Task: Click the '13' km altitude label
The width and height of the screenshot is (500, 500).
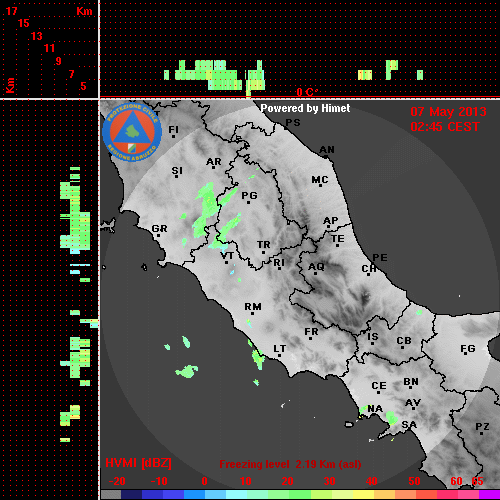Action: (x=37, y=36)
